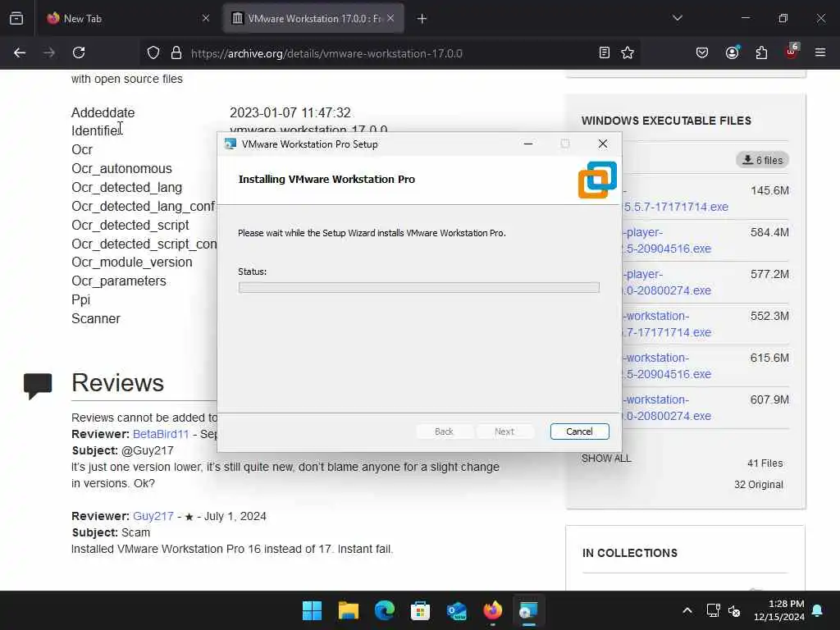This screenshot has height=630, width=840.
Task: Close the New Tab tab
Action: click(x=206, y=18)
